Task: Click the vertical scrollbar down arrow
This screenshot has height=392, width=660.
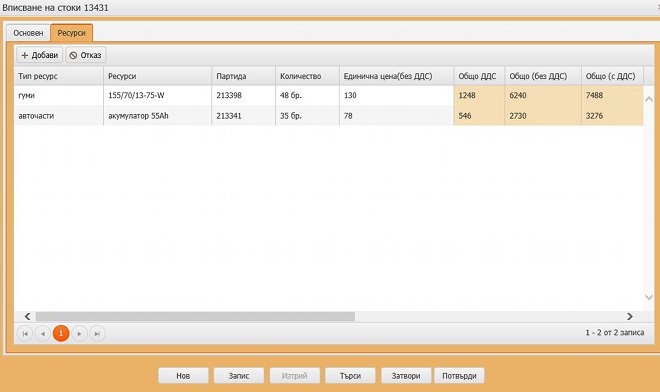Action: (649, 297)
